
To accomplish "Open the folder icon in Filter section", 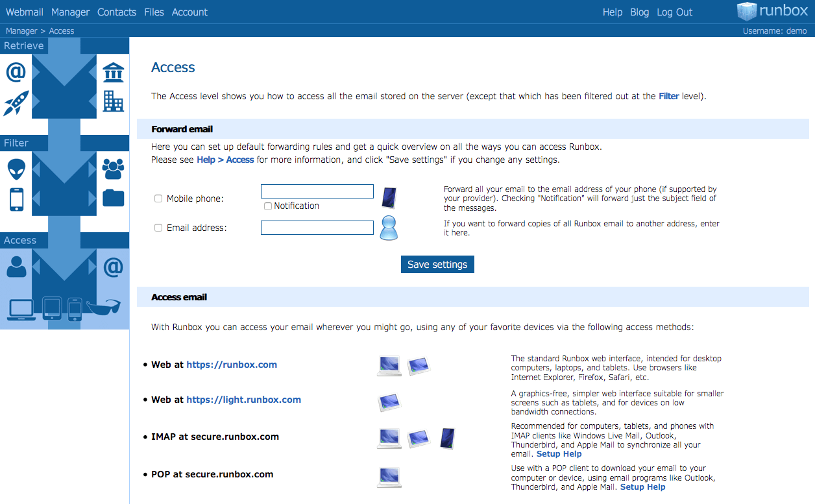I will click(114, 197).
